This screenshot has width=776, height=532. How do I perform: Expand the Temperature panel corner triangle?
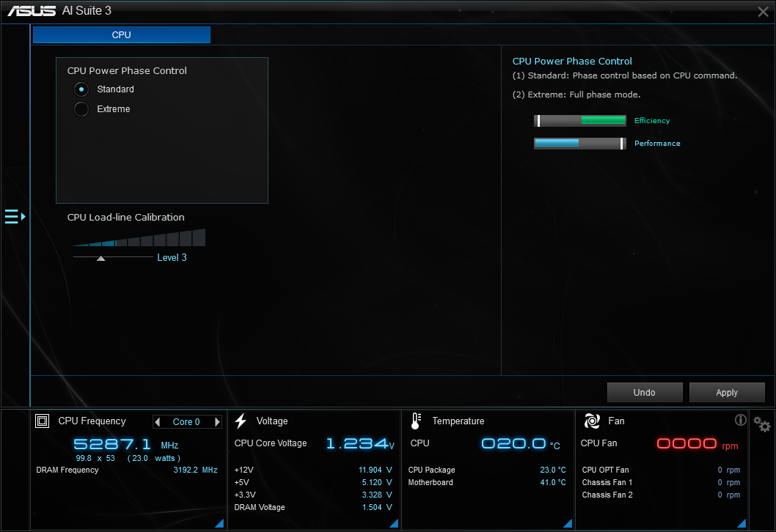568,523
